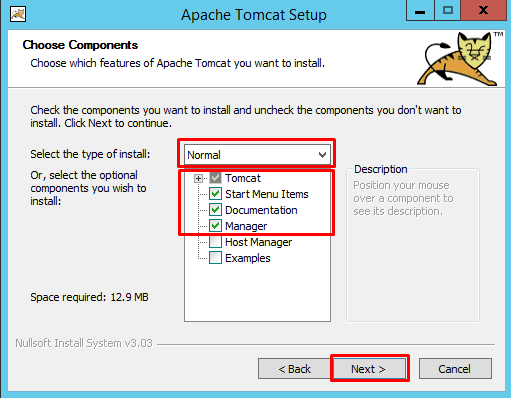The width and height of the screenshot is (511, 398).
Task: Open the install type Normal dropdown
Action: click(257, 155)
